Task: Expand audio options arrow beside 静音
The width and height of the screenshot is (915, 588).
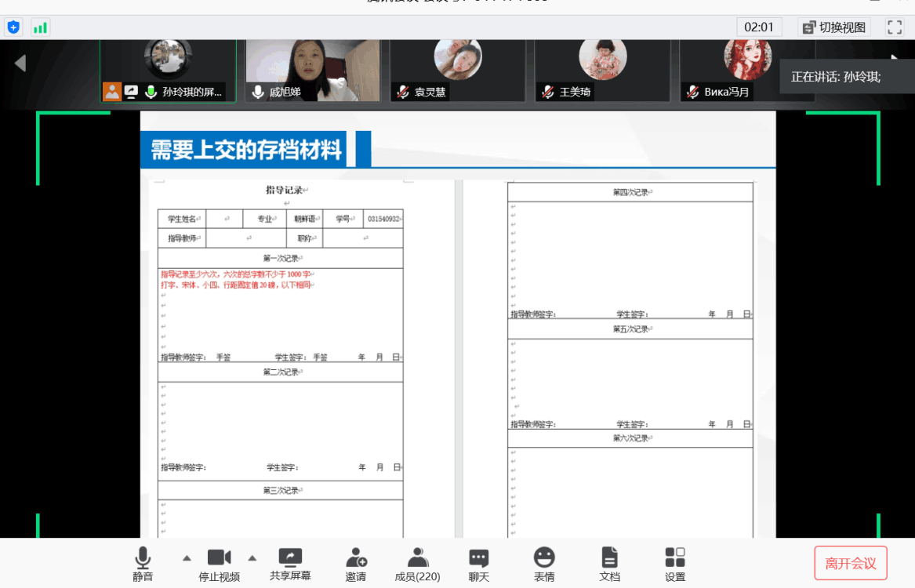Action: pyautogui.click(x=187, y=558)
